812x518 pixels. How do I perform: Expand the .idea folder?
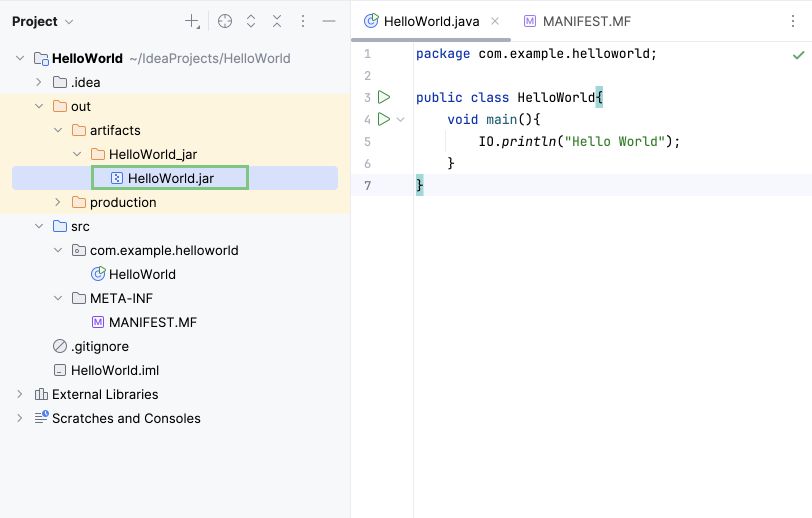[x=39, y=82]
